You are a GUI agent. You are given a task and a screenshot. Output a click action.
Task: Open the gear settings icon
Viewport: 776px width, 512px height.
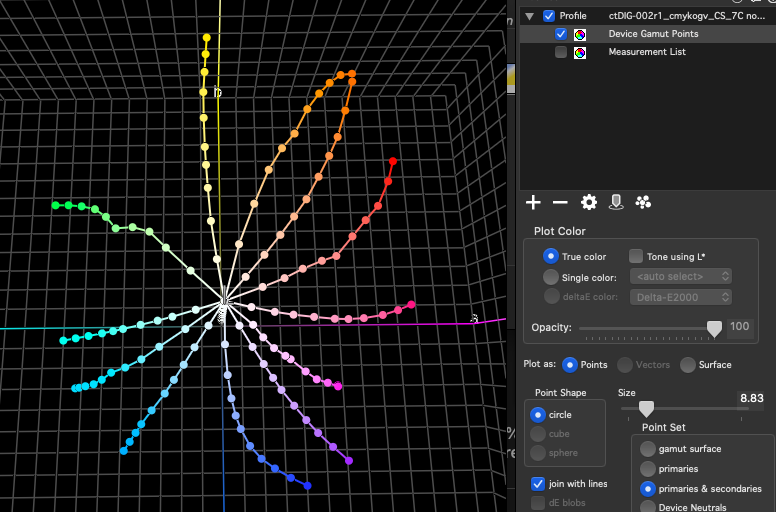coord(589,203)
